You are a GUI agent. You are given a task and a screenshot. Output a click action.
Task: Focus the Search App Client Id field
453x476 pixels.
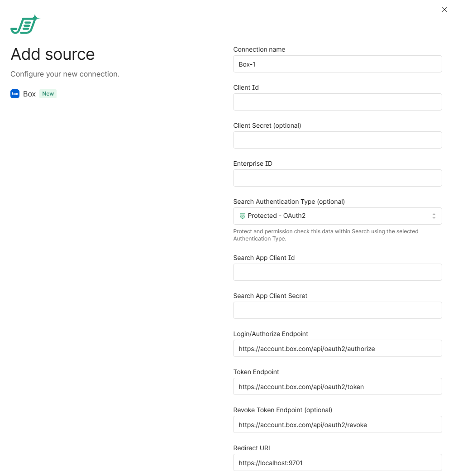[337, 272]
